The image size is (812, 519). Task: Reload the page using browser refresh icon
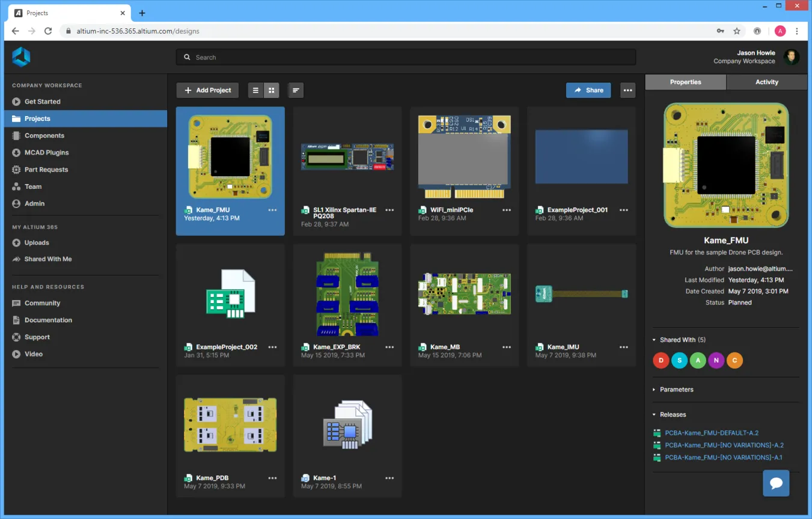pyautogui.click(x=48, y=31)
